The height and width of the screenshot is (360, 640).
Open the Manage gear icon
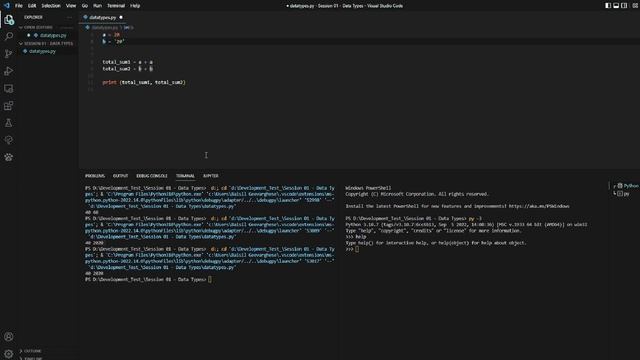pos(9,354)
